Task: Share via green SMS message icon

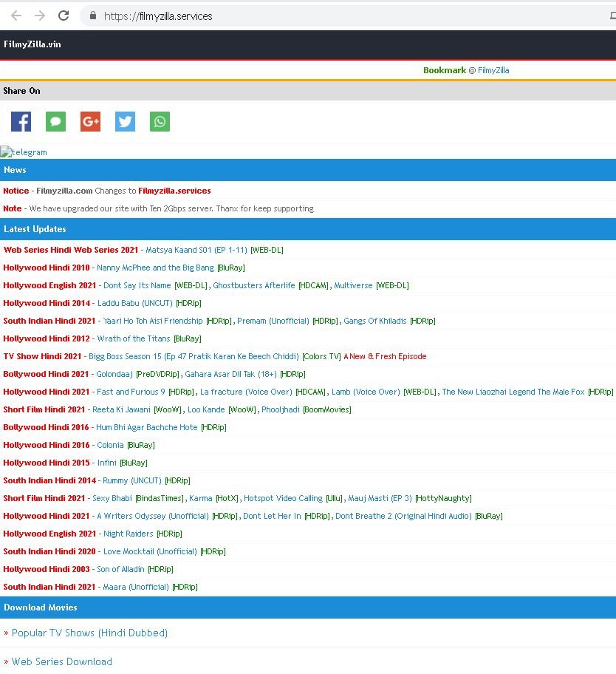Action: [x=56, y=121]
